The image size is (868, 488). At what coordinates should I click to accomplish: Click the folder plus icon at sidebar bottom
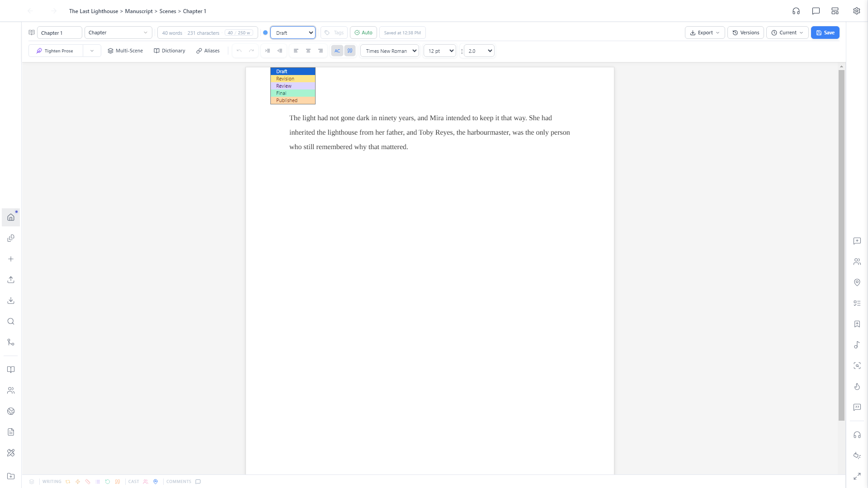11,476
